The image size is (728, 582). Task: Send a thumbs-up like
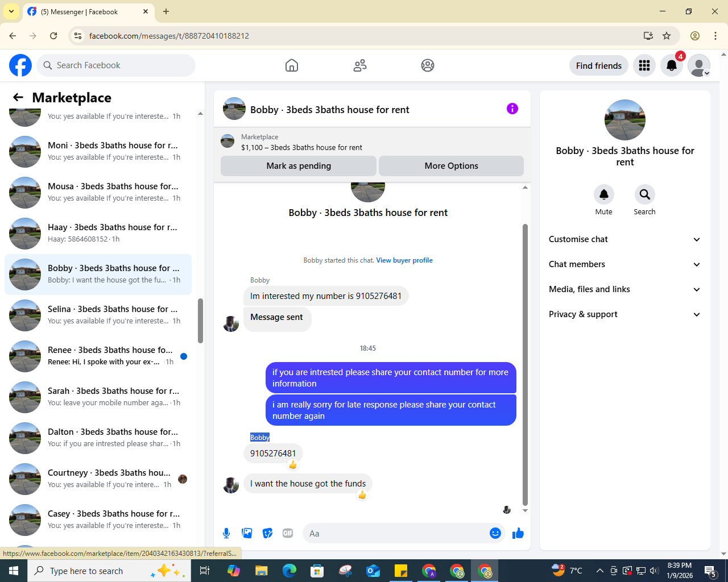coord(518,533)
